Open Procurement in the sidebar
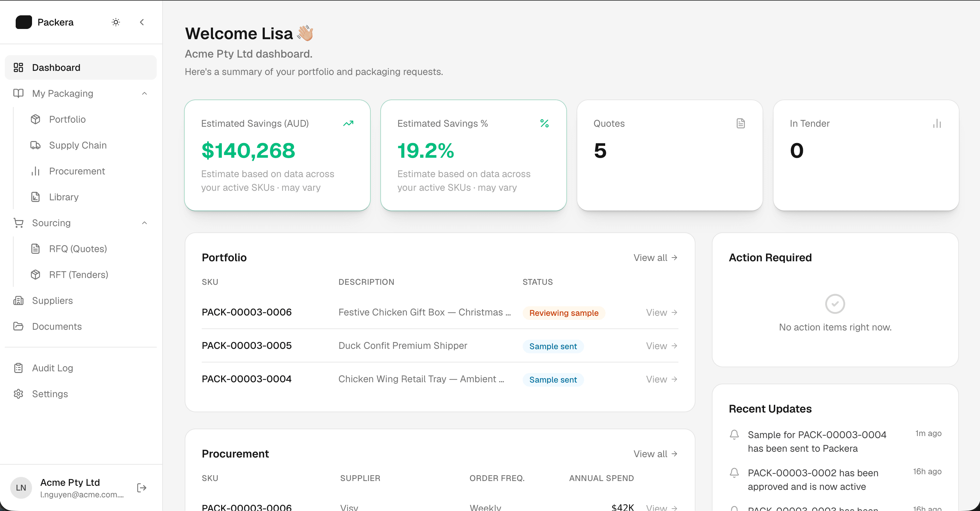 (77, 171)
